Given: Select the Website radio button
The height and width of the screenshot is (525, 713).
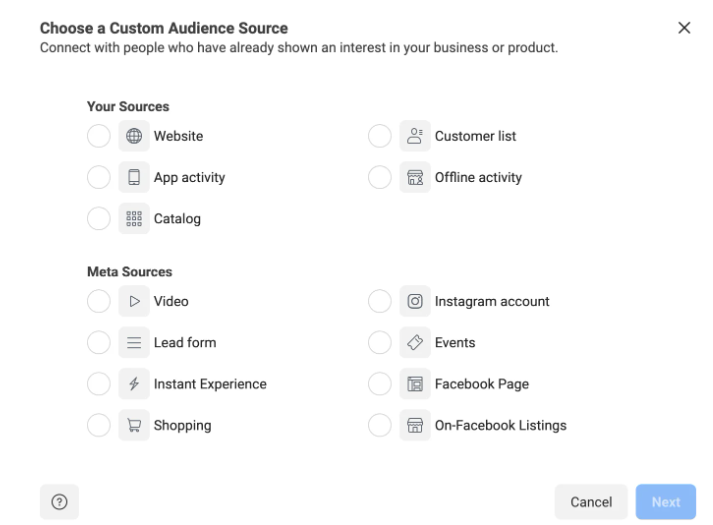Looking at the screenshot, I should click(x=99, y=136).
